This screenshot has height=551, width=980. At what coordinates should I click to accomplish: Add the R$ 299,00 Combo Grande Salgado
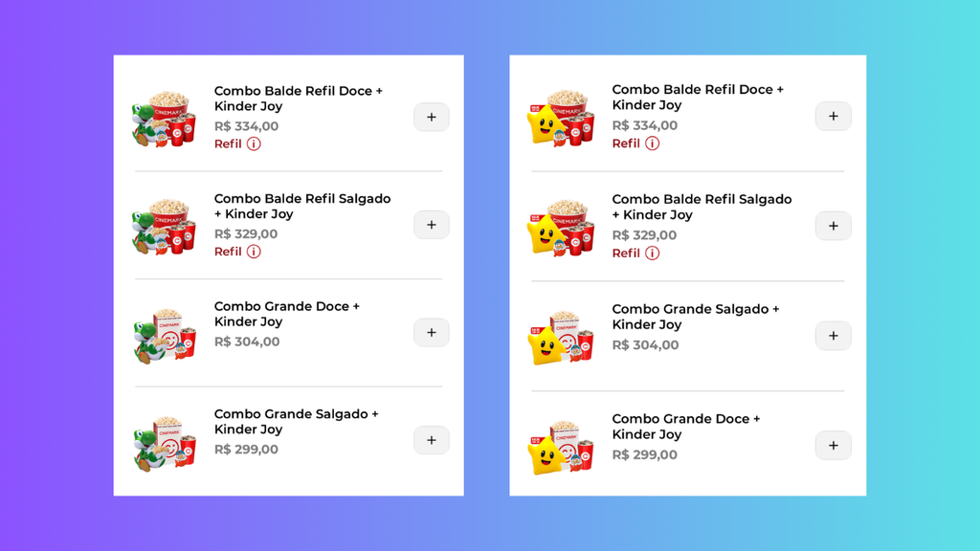(431, 440)
